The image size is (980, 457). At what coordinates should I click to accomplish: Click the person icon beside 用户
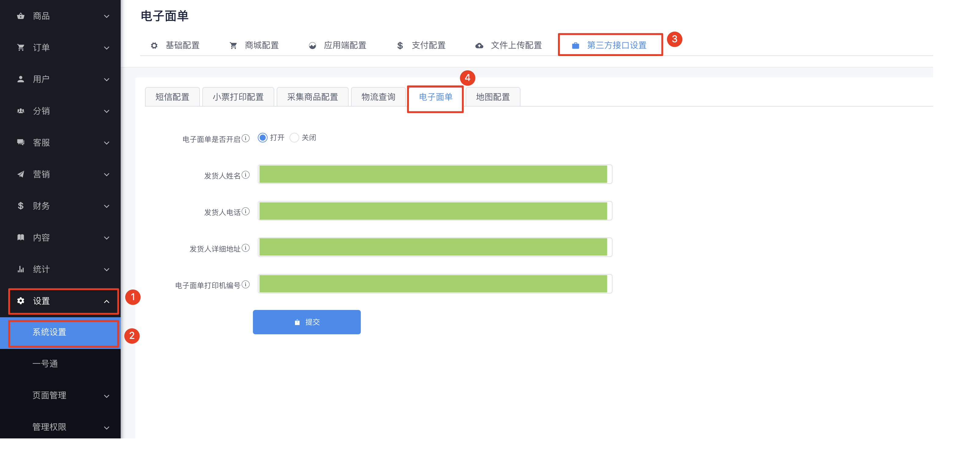coord(20,79)
